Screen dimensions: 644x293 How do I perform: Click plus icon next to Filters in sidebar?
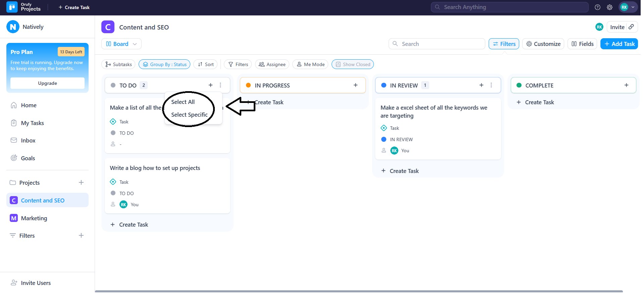[81, 235]
